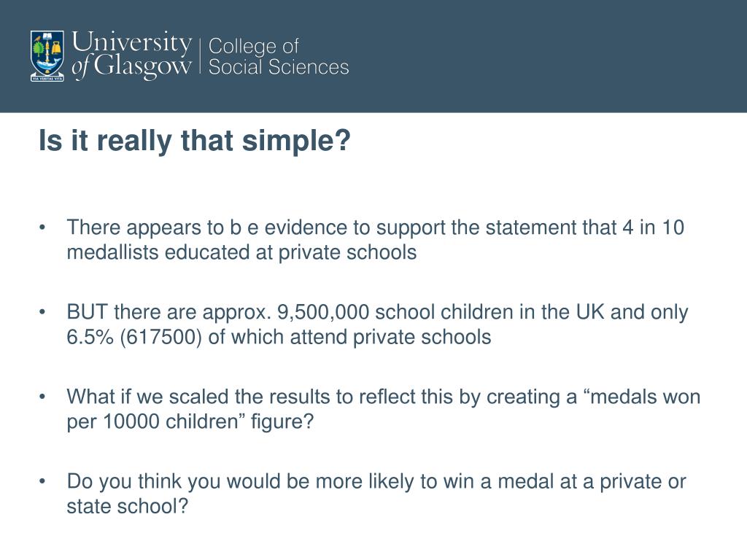
Task: Click the College of Social Sciences text
Action: 278,57
